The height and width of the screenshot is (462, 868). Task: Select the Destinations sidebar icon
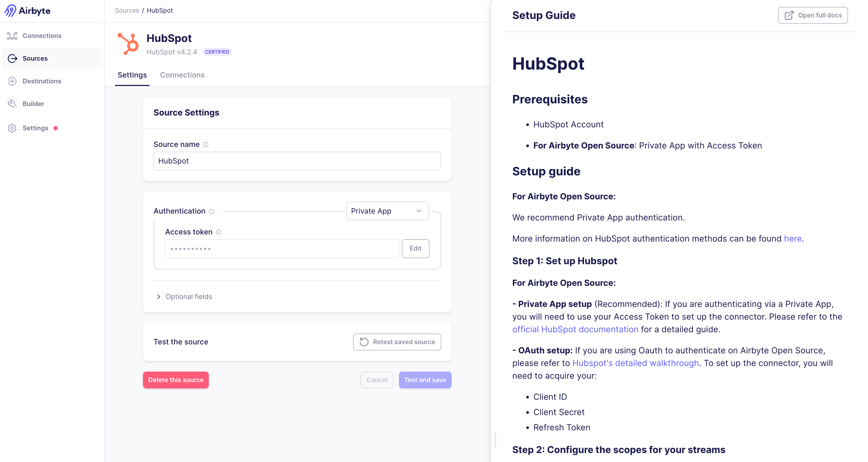tap(12, 81)
